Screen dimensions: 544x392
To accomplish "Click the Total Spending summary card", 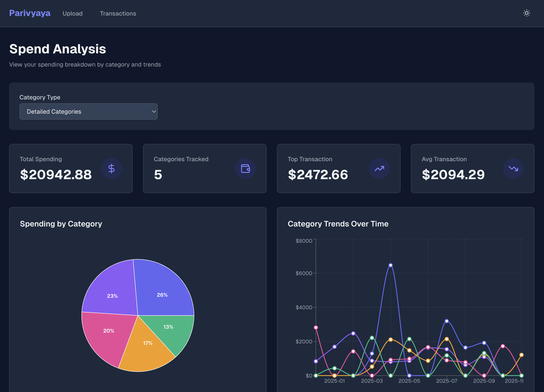I will point(70,168).
